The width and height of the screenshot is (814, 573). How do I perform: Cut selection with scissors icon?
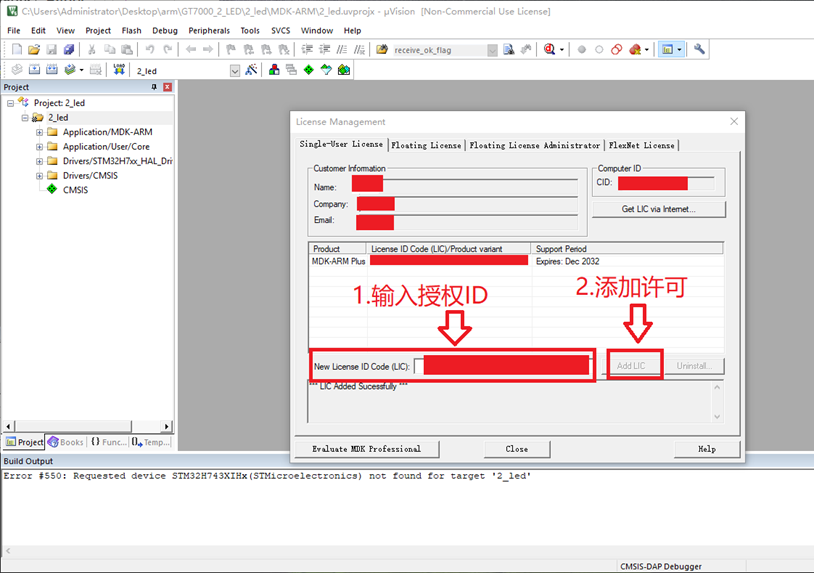coord(92,50)
